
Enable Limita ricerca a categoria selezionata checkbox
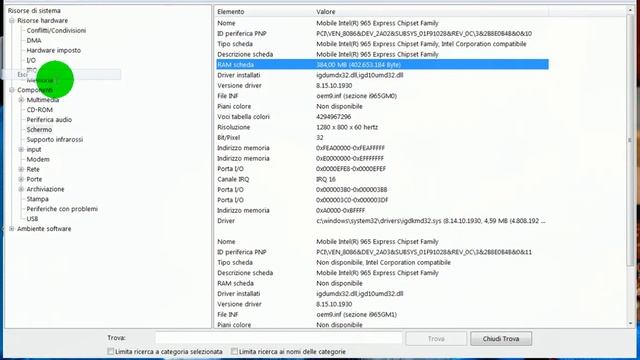(110, 351)
